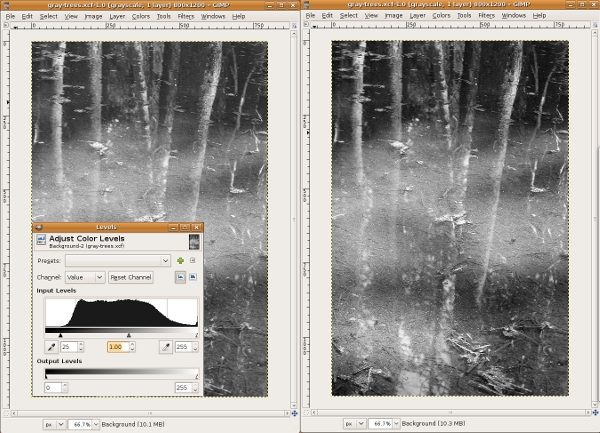Click the Levels dialog layer thumbnail
Screen dimensions: 600x433
(194, 241)
